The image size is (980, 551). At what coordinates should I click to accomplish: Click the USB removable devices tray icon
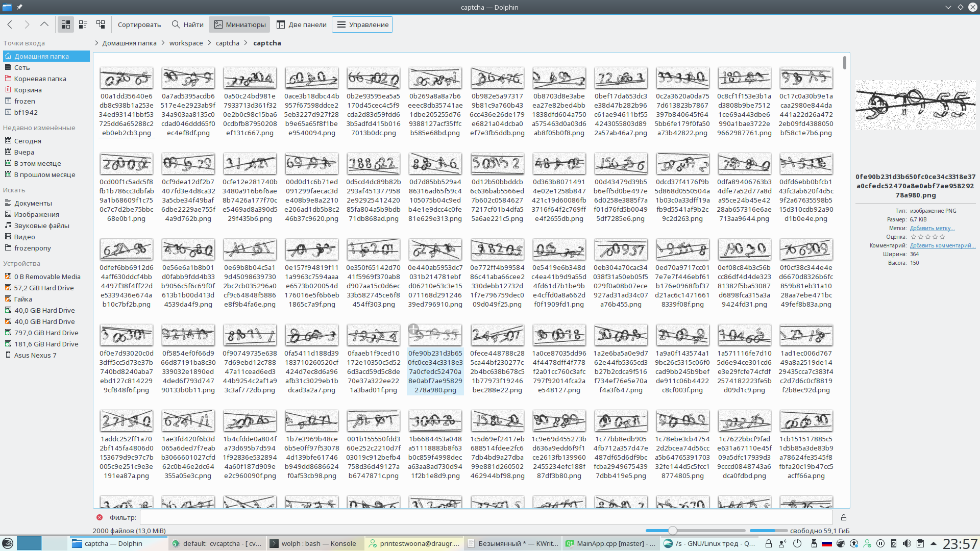(x=814, y=543)
